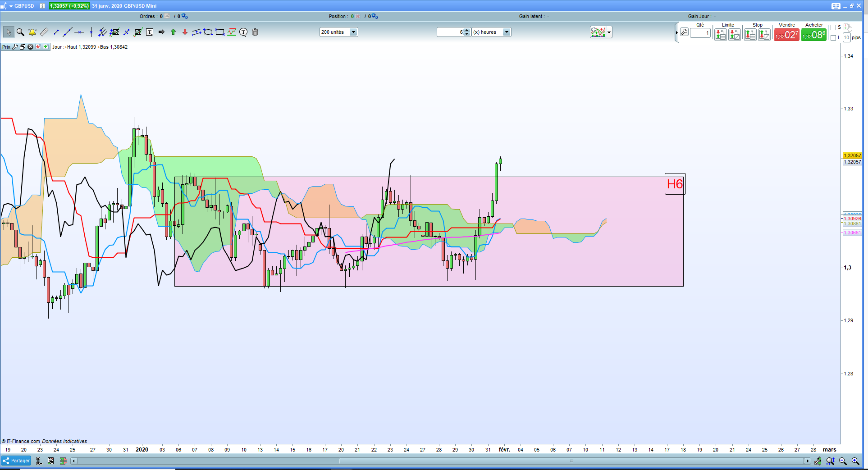The image size is (868, 470).
Task: Select the vertical line tool
Action: coord(91,32)
